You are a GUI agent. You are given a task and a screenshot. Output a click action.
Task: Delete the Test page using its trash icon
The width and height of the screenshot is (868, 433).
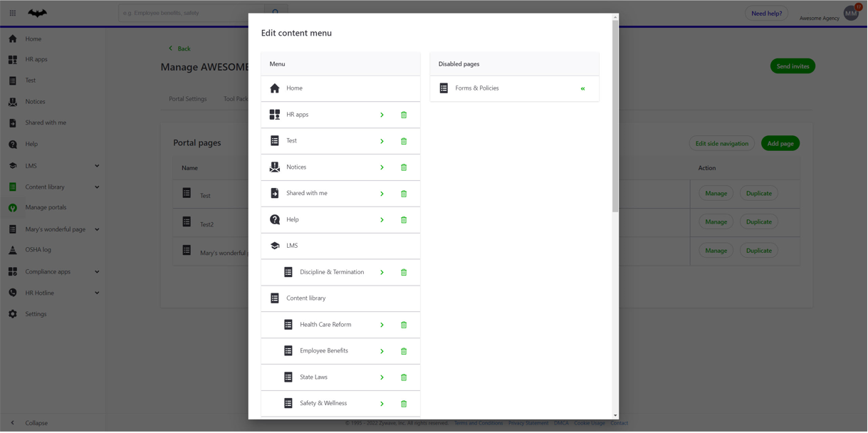click(x=404, y=141)
